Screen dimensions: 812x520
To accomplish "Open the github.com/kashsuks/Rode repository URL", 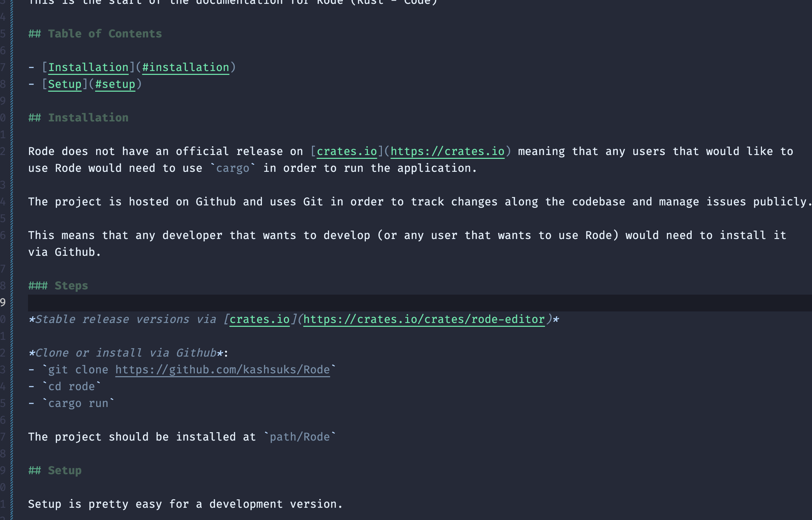I will tap(222, 370).
